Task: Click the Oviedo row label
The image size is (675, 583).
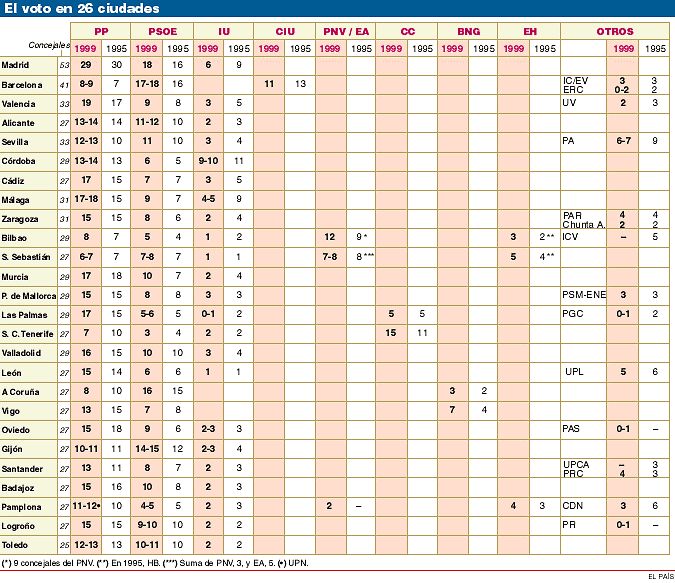Action: pyautogui.click(x=15, y=430)
